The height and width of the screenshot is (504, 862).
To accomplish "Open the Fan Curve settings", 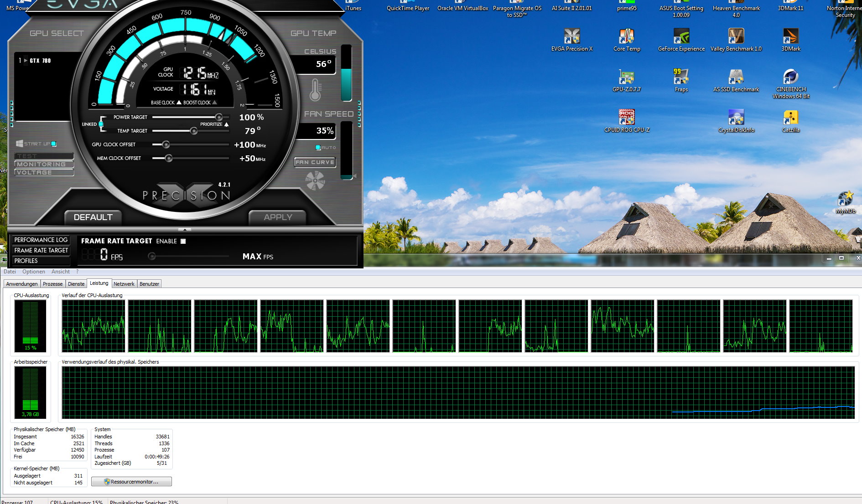I will (x=315, y=162).
